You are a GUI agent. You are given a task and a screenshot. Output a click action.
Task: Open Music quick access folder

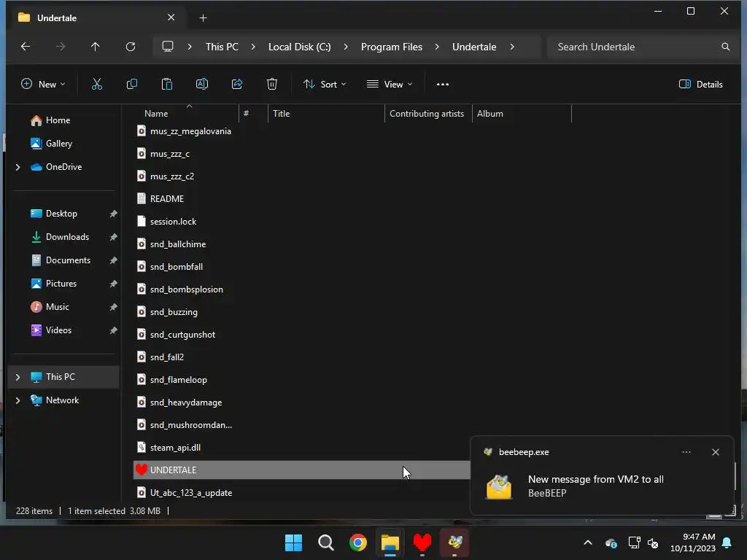(x=50, y=307)
